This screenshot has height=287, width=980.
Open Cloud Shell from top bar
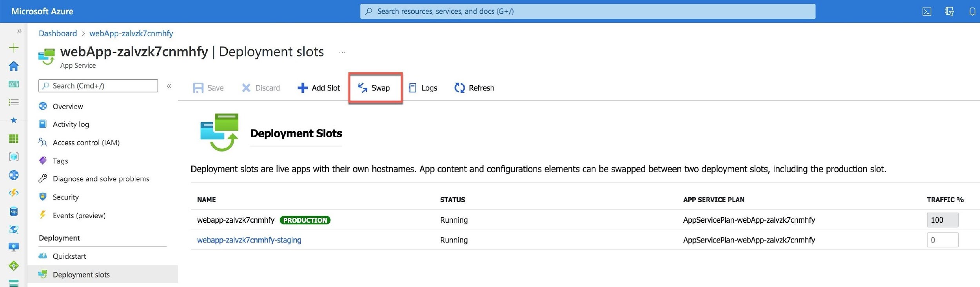pos(927,11)
